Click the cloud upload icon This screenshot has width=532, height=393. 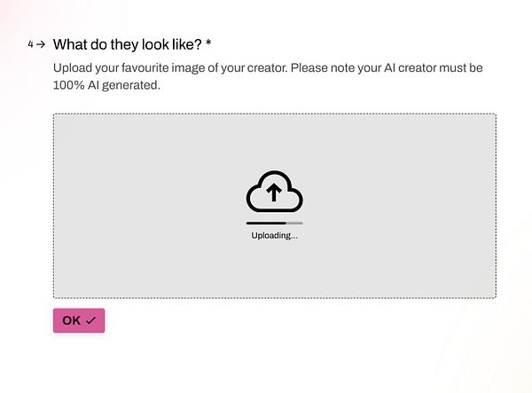point(274,191)
